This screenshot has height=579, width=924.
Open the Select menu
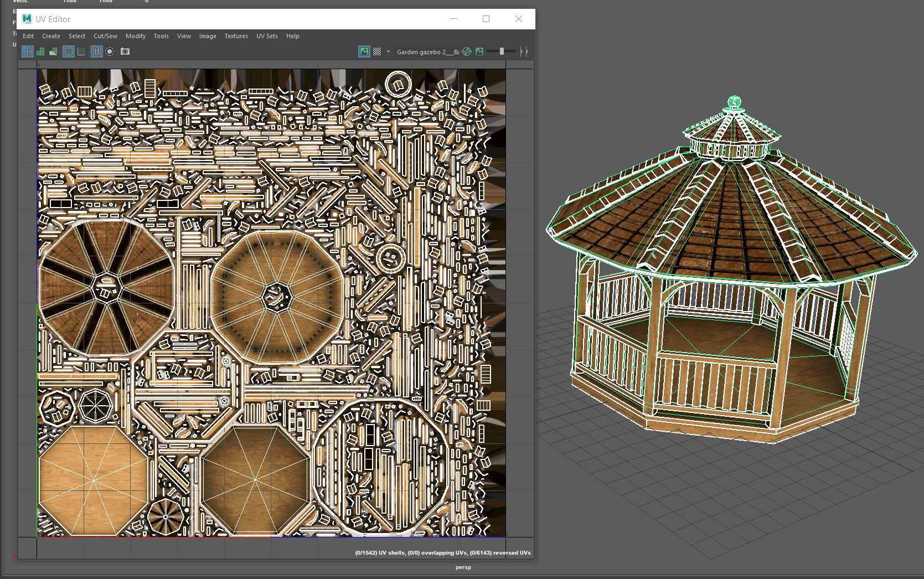pyautogui.click(x=77, y=36)
